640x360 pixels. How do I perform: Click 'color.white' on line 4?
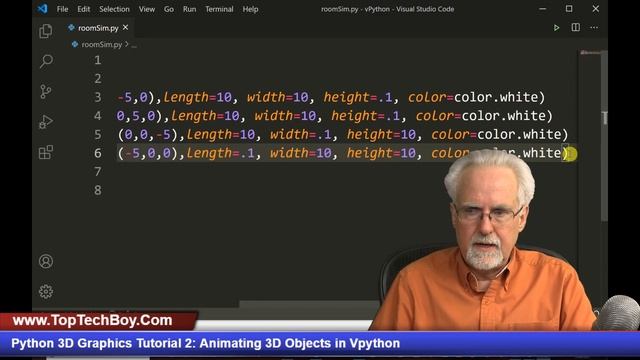click(503, 116)
